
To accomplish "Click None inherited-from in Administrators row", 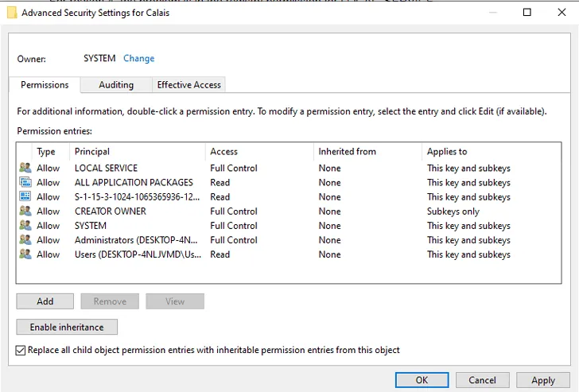I will [x=329, y=240].
